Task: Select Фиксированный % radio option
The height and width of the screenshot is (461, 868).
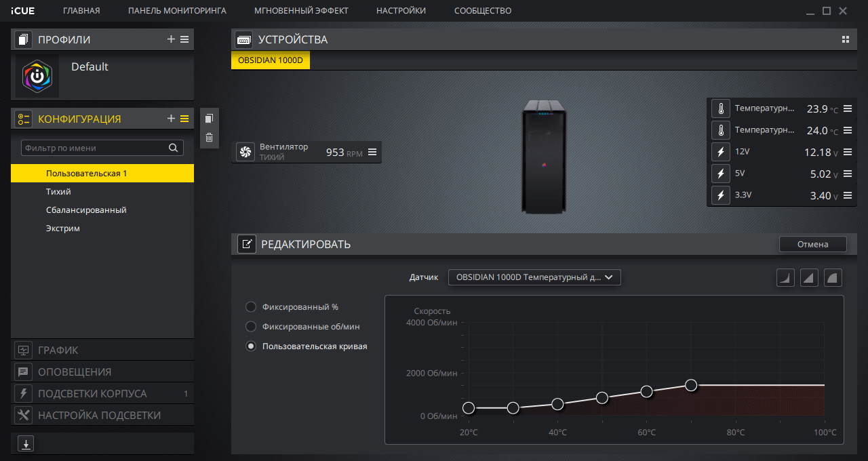Action: click(251, 306)
